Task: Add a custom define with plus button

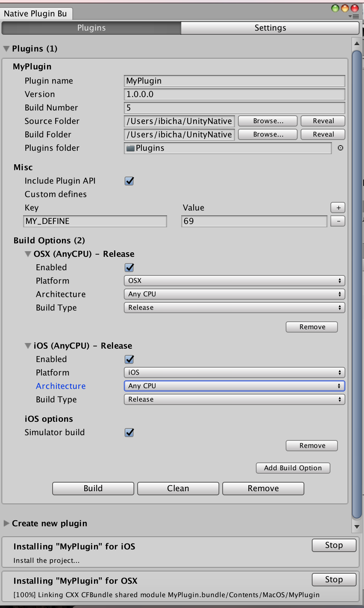Action: pos(338,208)
